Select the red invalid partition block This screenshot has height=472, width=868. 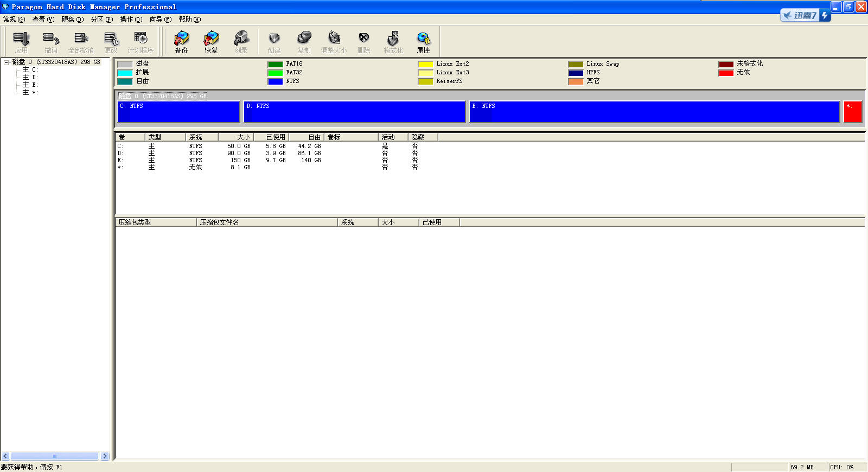click(x=852, y=112)
